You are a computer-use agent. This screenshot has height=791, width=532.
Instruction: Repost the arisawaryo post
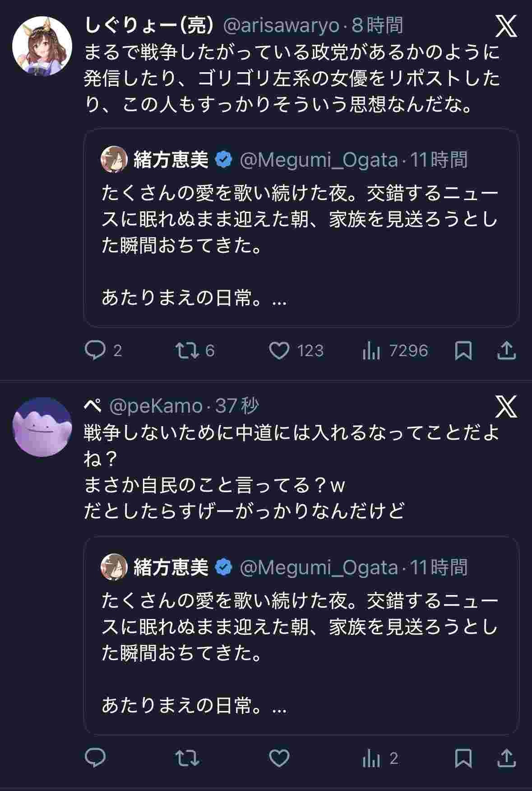tap(187, 351)
